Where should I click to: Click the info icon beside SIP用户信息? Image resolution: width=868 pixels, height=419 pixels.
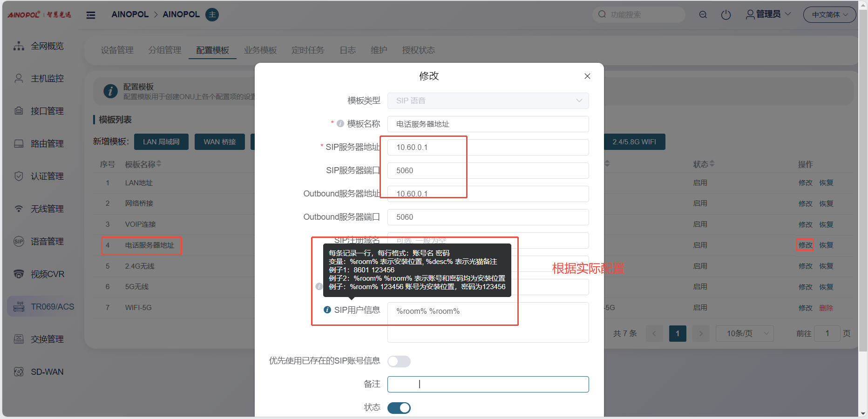[x=327, y=310]
